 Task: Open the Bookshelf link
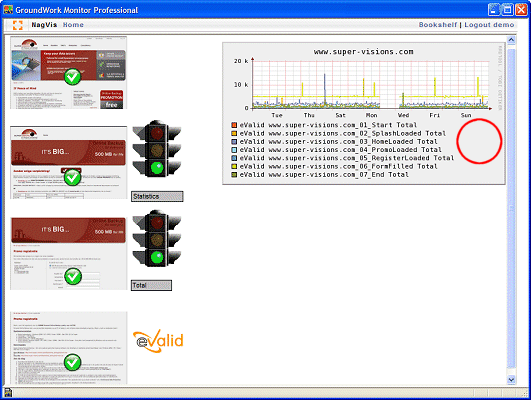(x=438, y=25)
